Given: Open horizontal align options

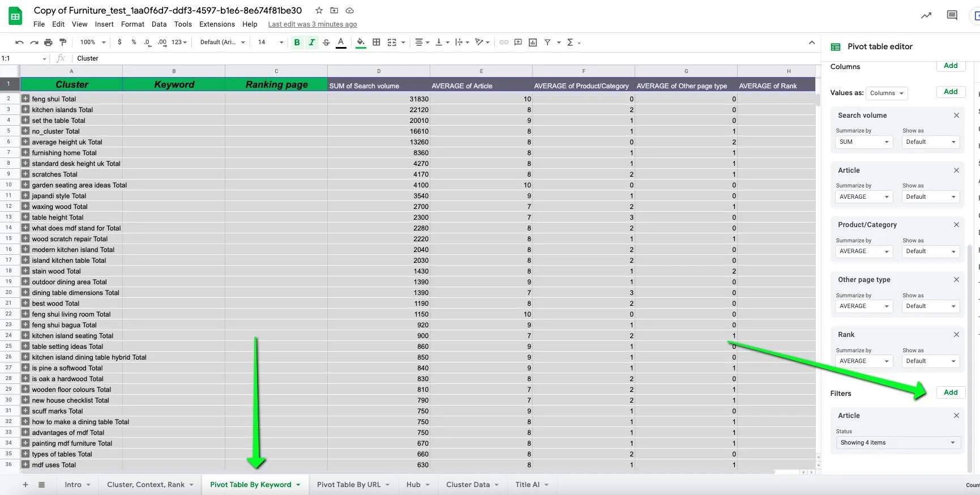Looking at the screenshot, I should pos(422,42).
